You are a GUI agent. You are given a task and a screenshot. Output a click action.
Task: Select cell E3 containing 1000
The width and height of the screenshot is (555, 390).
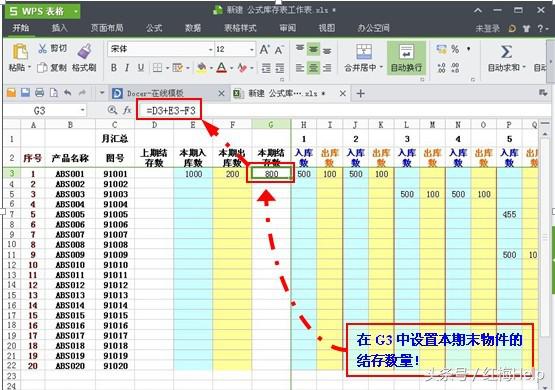pos(193,173)
